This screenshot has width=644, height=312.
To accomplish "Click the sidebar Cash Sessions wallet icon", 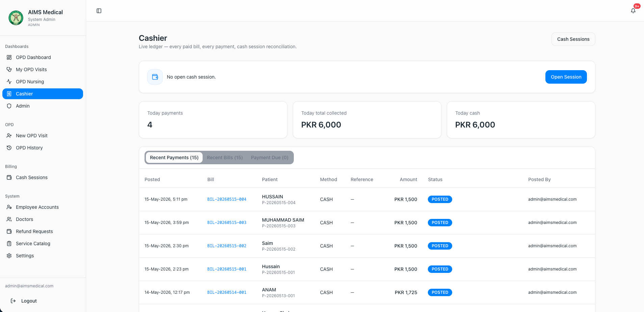I will click(x=9, y=177).
